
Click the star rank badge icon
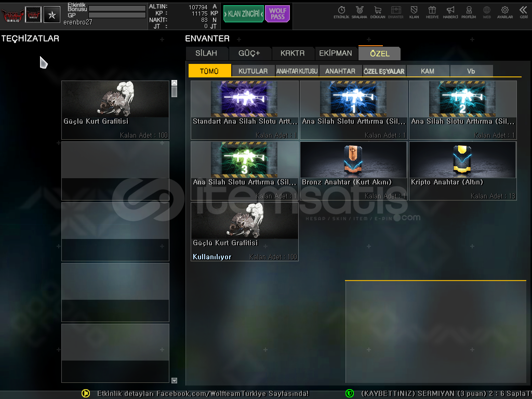(x=51, y=15)
